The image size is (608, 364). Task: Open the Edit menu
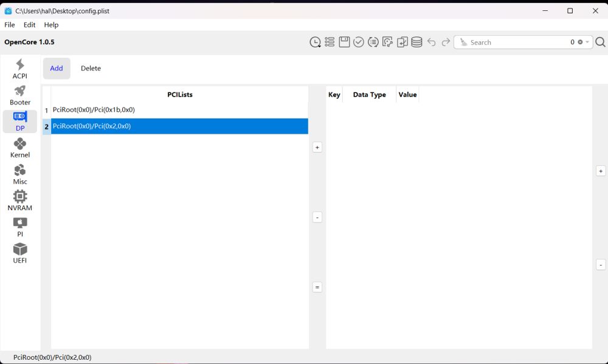tap(29, 25)
